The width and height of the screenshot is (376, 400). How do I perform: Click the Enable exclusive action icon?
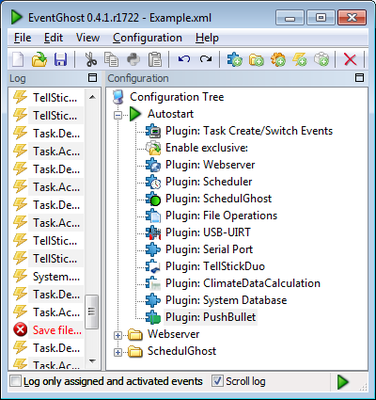[x=153, y=148]
